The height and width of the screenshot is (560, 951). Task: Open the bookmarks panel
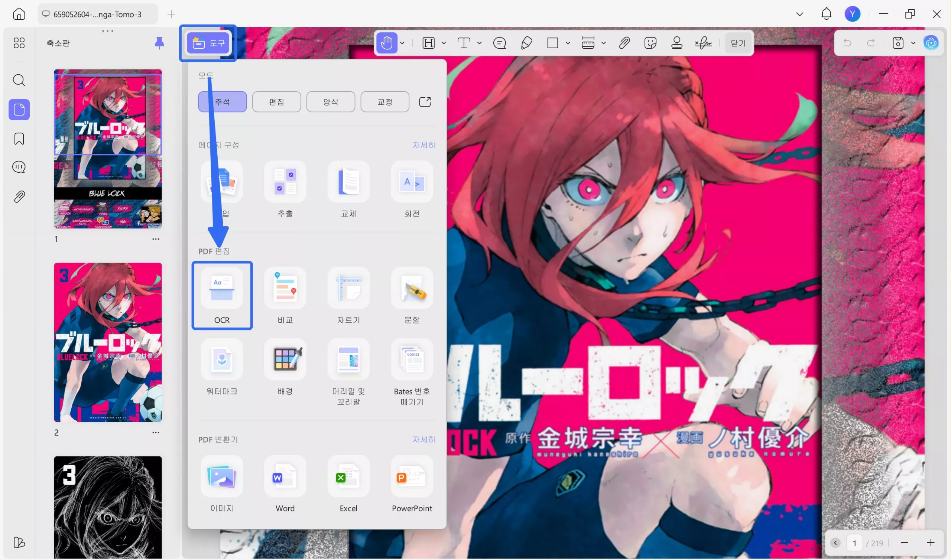[19, 139]
